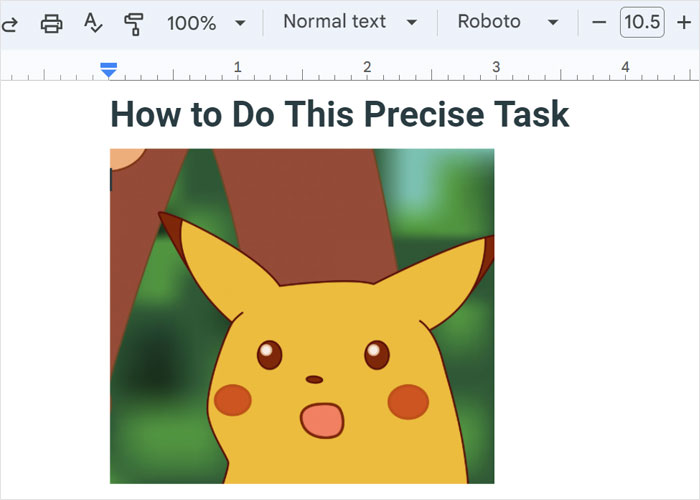Run spelling and grammar check
The width and height of the screenshot is (700, 500).
93,23
